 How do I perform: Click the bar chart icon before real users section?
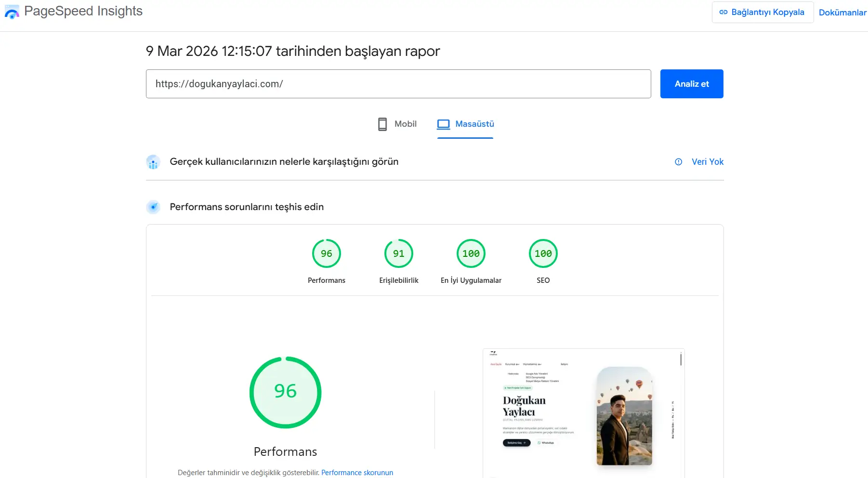(153, 162)
